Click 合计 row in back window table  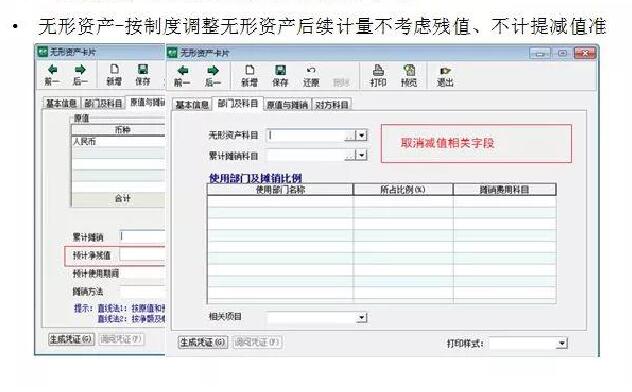(x=118, y=199)
